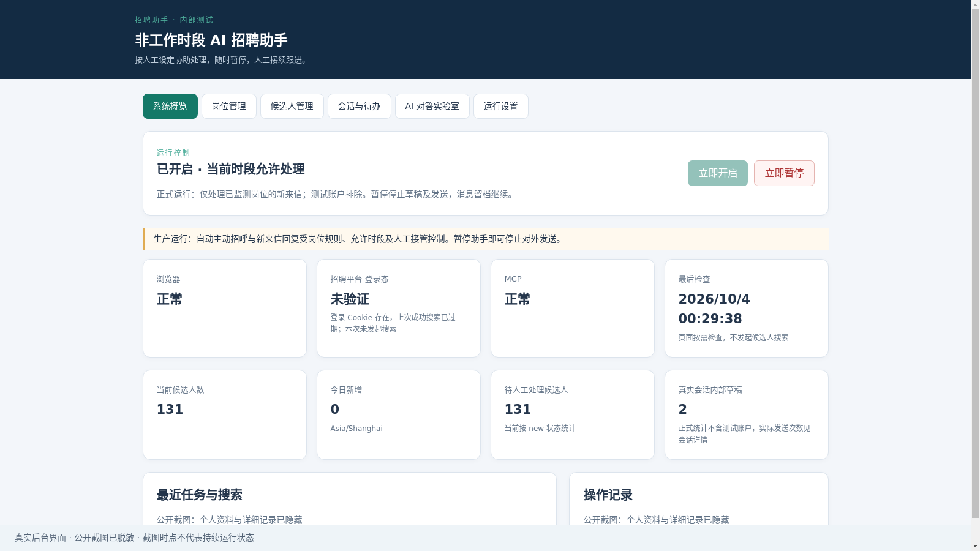This screenshot has width=980, height=551.
Task: Switch to the 运行设置 tab
Action: pos(501,106)
